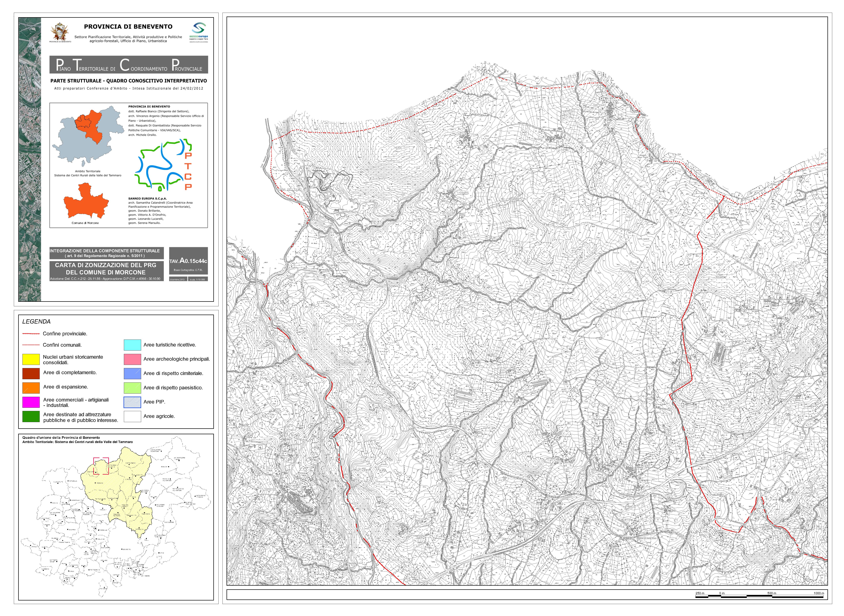Click the Piano Territoriale di Coordinamento banner
The width and height of the screenshot is (844, 616).
(129, 65)
